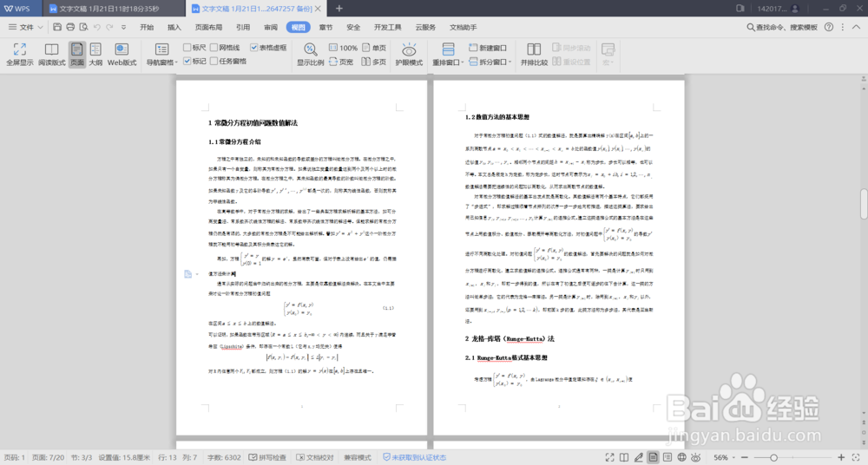Image resolution: width=868 pixels, height=465 pixels.
Task: Click 兼容模式 in status bar
Action: pyautogui.click(x=358, y=457)
